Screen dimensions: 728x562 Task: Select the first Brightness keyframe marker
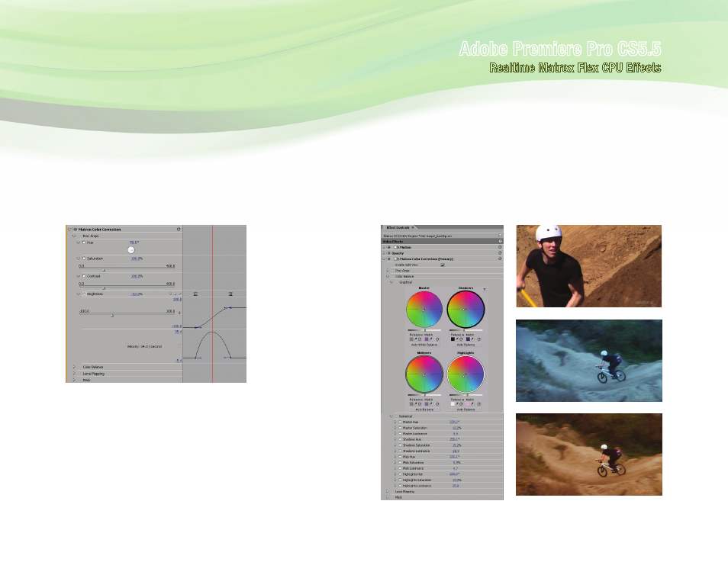coord(195,294)
